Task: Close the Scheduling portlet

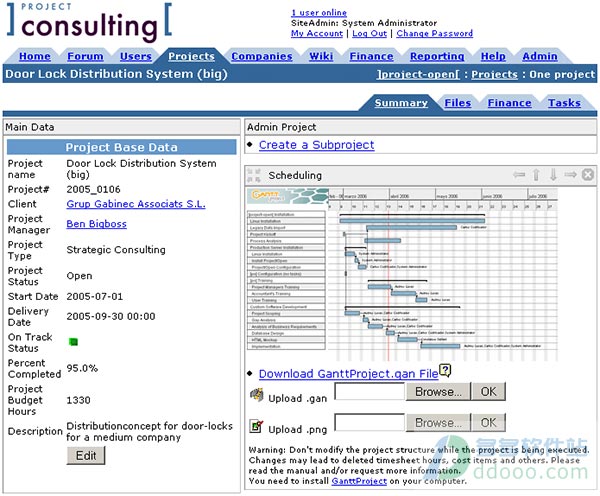Action: pos(587,175)
